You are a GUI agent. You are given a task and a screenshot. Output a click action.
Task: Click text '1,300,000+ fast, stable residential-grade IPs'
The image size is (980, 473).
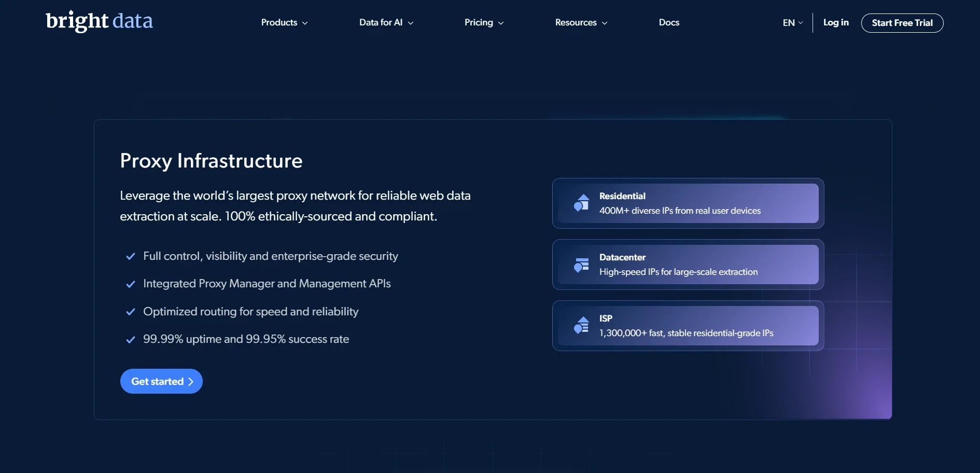click(x=686, y=333)
